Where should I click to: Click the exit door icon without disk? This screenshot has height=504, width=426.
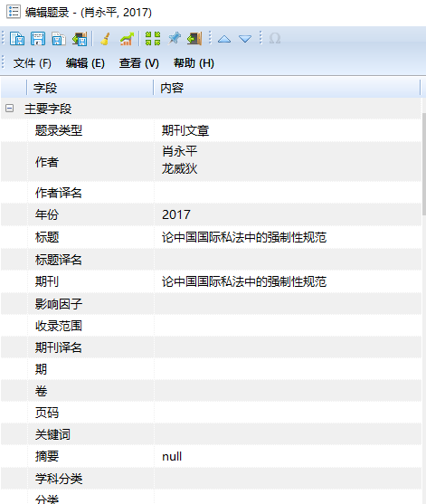[x=194, y=39]
